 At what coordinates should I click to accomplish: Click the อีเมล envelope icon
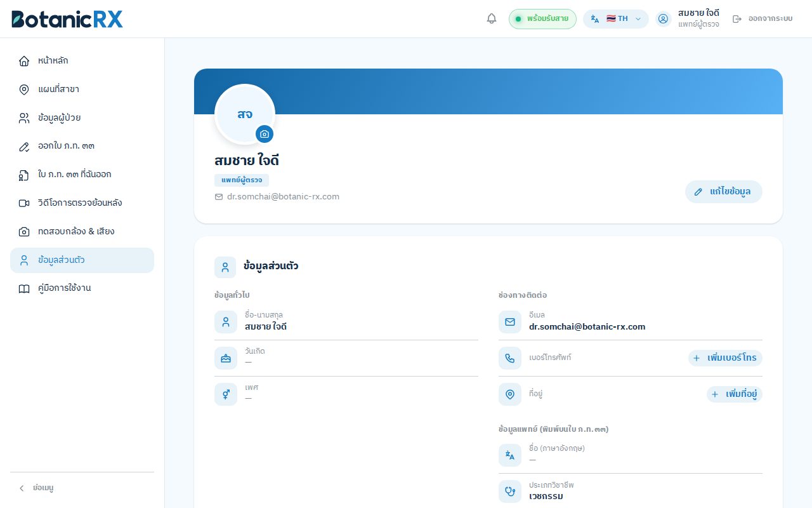pyautogui.click(x=510, y=322)
